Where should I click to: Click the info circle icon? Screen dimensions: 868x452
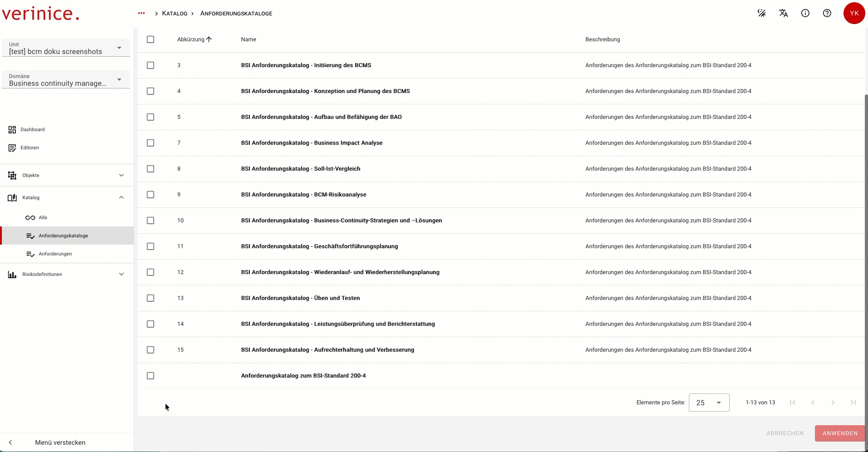[x=805, y=14]
